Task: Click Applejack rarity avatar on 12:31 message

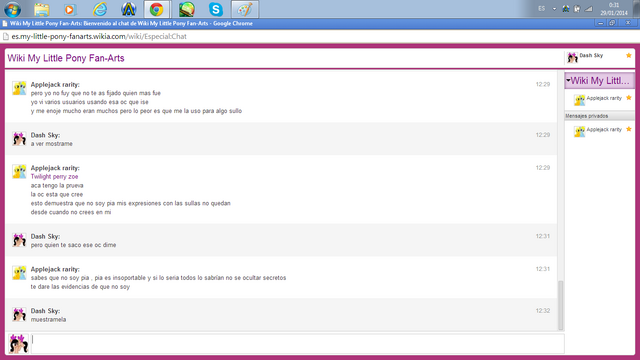Action: click(19, 273)
